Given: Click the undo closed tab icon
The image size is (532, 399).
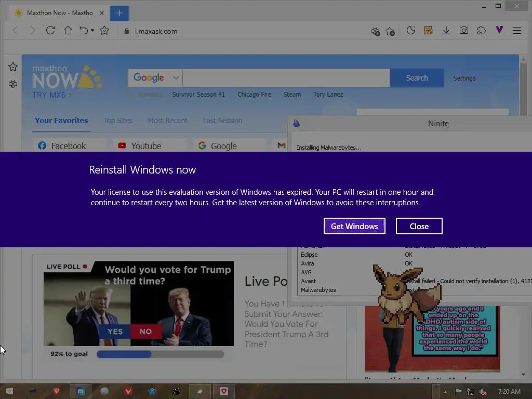Looking at the screenshot, I should pos(84,31).
